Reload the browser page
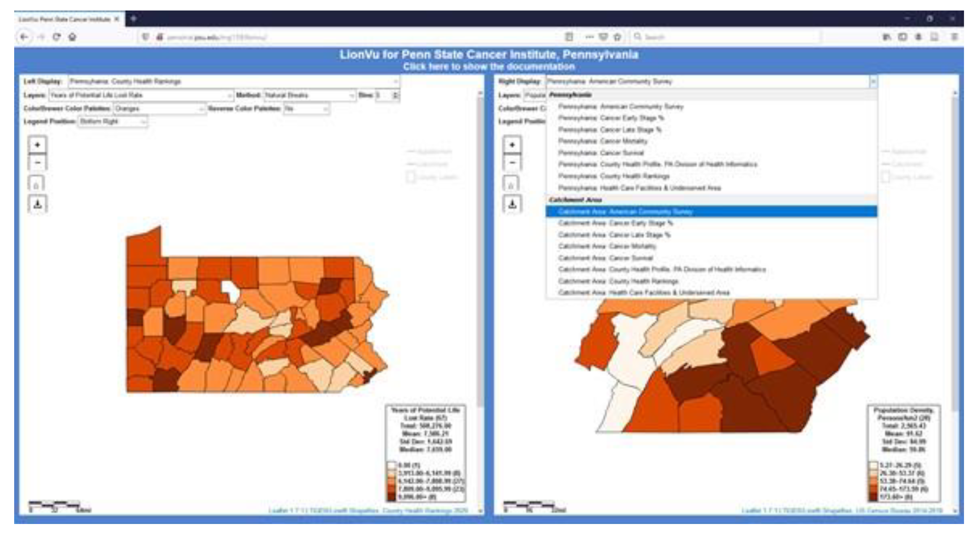This screenshot has width=980, height=535. click(57, 37)
